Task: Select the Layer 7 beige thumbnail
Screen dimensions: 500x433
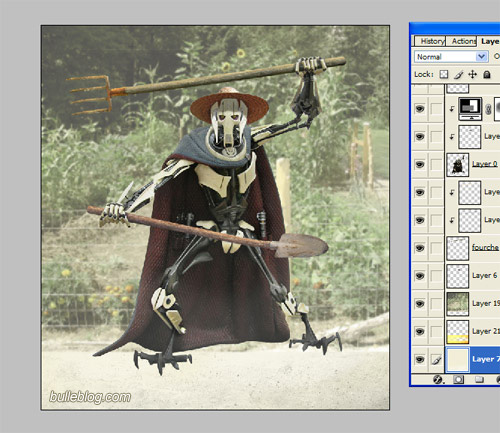Action: point(458,360)
